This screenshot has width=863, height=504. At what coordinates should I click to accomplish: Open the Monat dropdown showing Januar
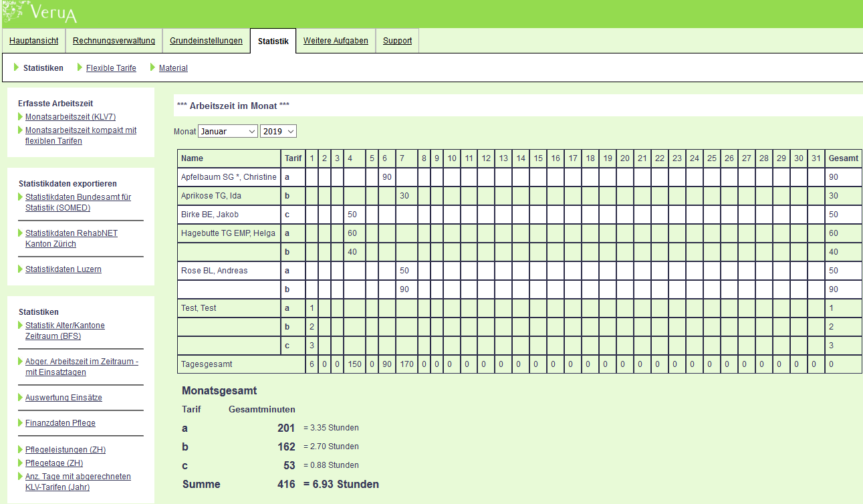coord(227,132)
